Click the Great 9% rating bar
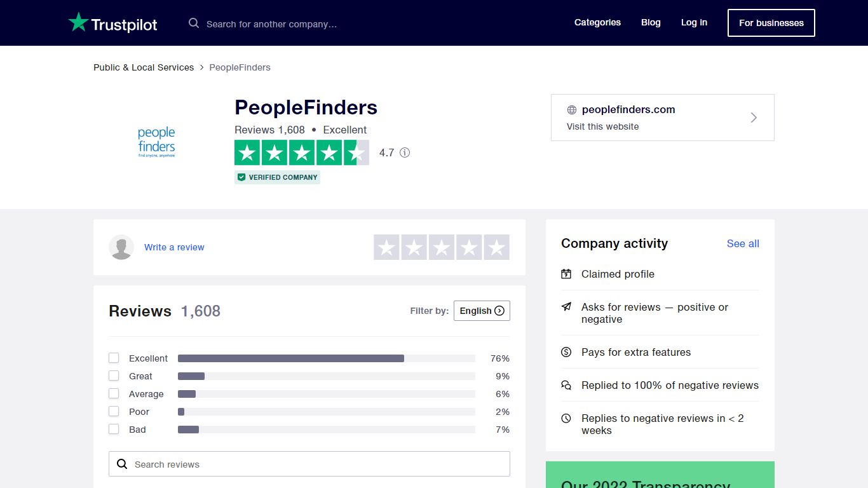Screen dimensions: 868x488 327,376
